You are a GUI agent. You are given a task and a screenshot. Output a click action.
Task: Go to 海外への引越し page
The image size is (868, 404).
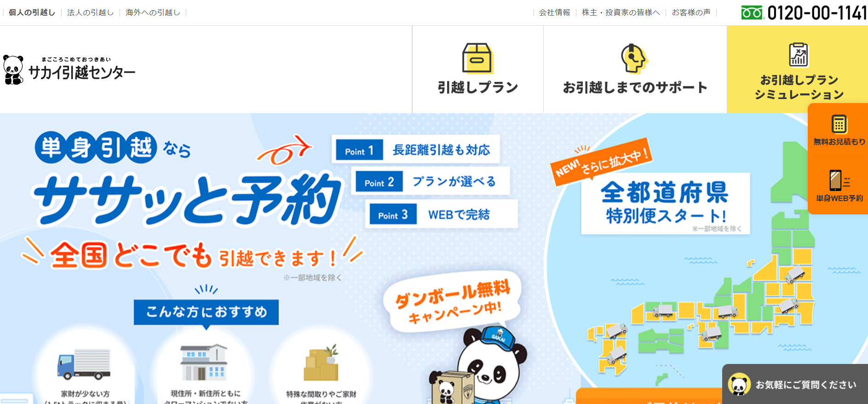pos(153,12)
